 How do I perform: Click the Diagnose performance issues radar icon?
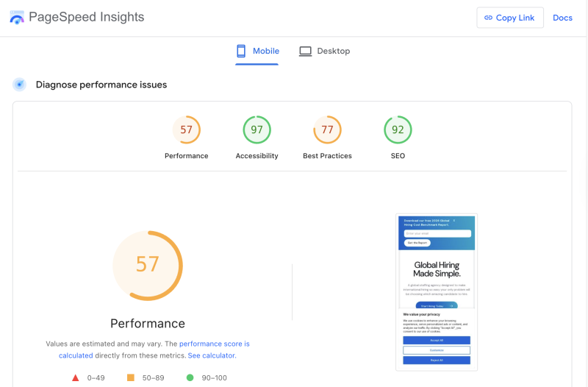point(20,85)
